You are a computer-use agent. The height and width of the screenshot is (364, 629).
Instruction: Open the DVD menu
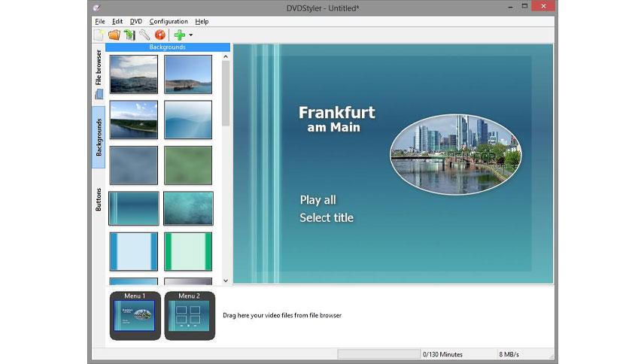(136, 22)
